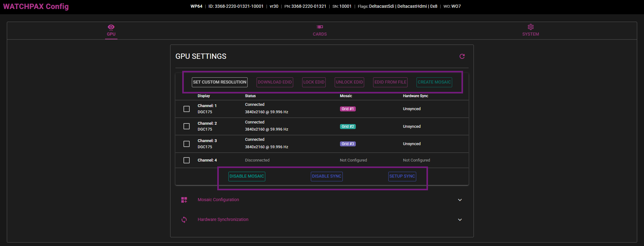644x246 pixels.
Task: Click the Grid #1 mosaic badge
Action: click(x=348, y=109)
